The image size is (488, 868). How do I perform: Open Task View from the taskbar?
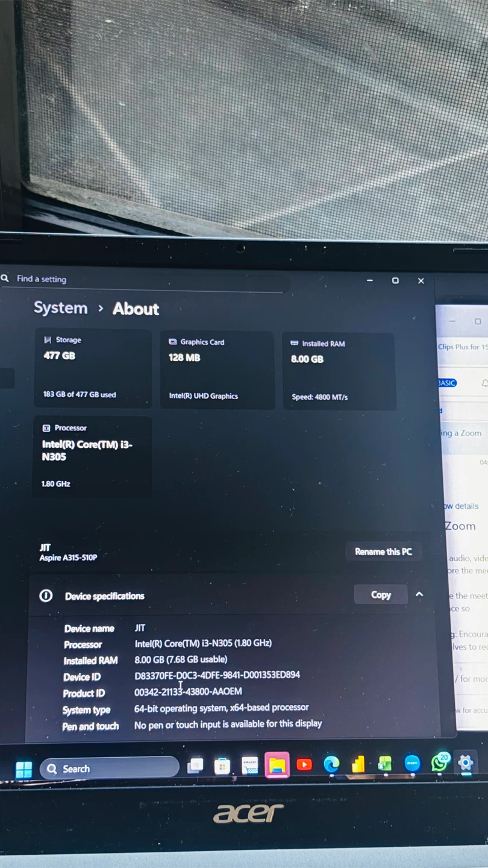click(x=195, y=766)
